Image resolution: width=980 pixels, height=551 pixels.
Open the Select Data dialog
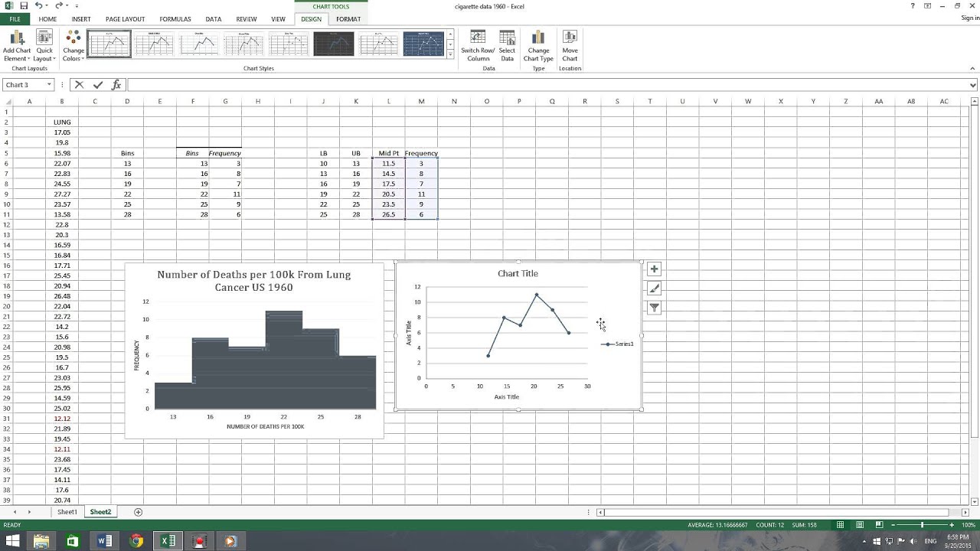(507, 46)
